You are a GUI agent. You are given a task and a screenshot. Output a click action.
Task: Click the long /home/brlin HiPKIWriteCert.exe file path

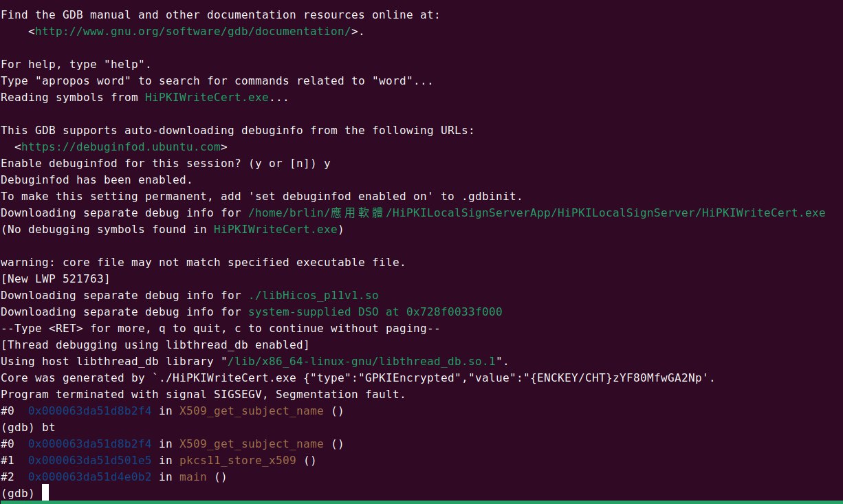click(x=536, y=212)
